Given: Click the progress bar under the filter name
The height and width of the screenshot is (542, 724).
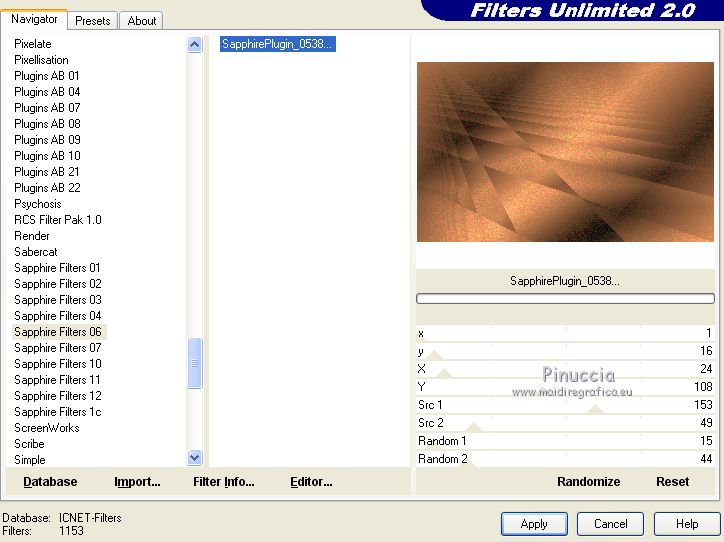Looking at the screenshot, I should click(565, 299).
